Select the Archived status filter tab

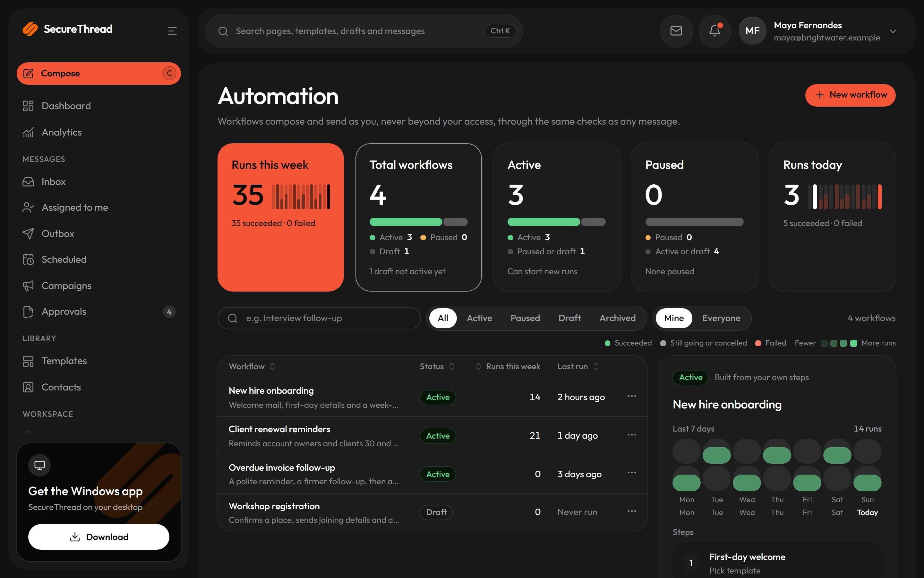point(617,318)
